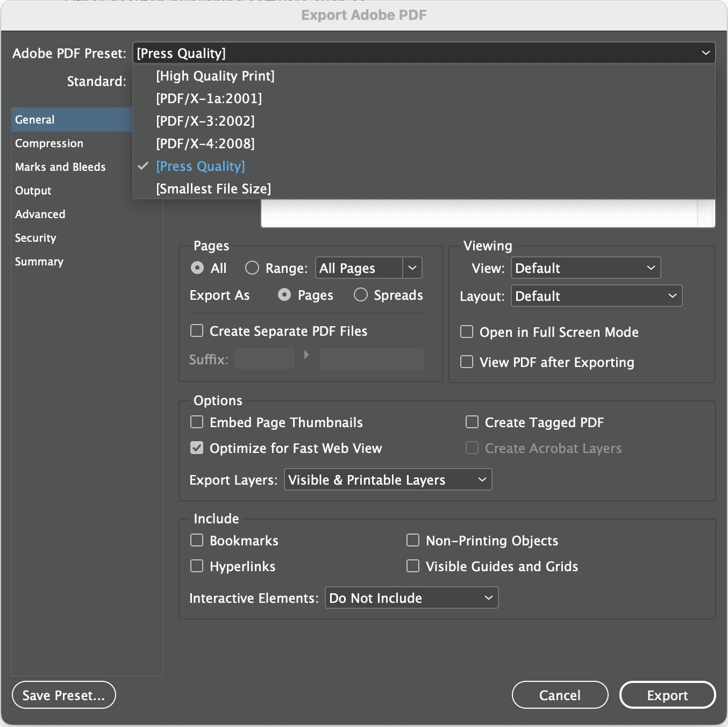Open the Layout dropdown set to Default
The width and height of the screenshot is (728, 727).
click(596, 296)
